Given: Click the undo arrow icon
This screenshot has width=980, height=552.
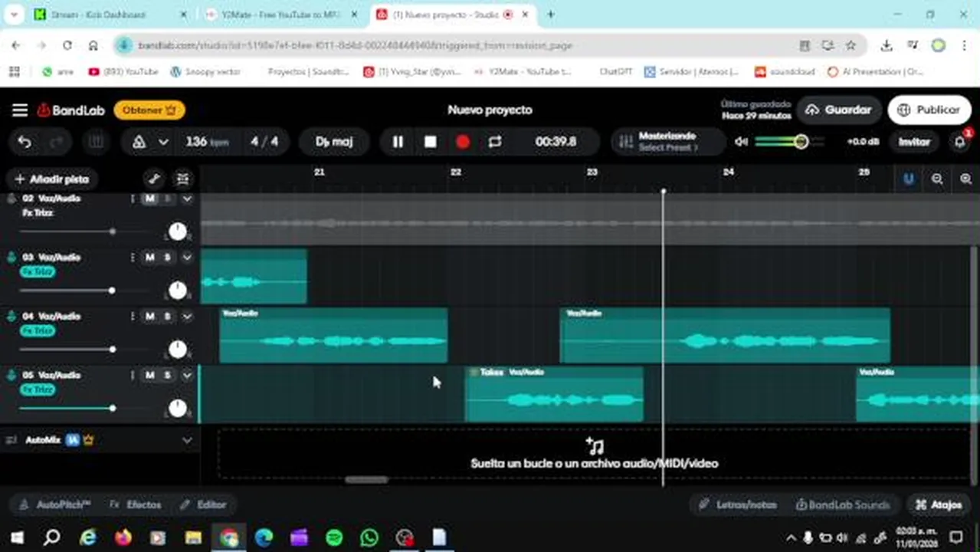Looking at the screenshot, I should [x=25, y=142].
